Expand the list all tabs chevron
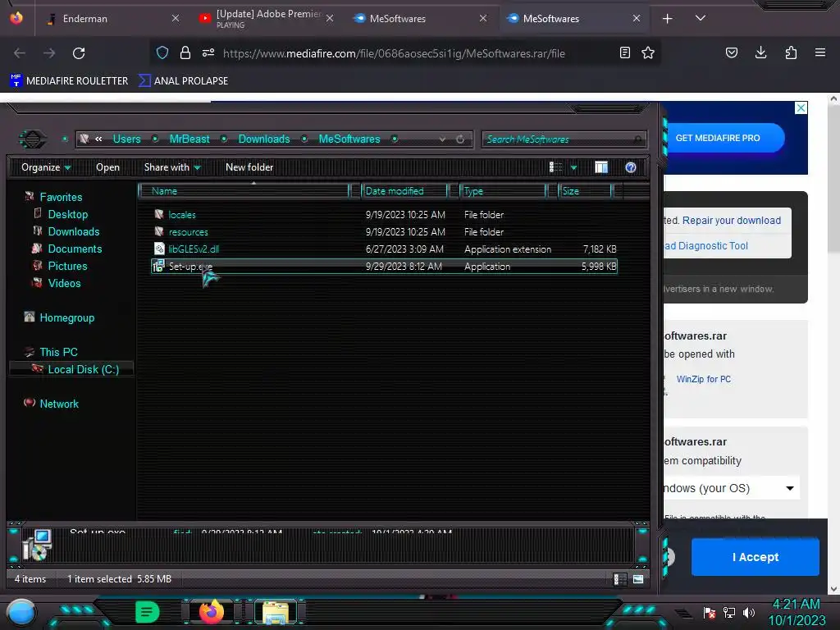 (x=701, y=18)
